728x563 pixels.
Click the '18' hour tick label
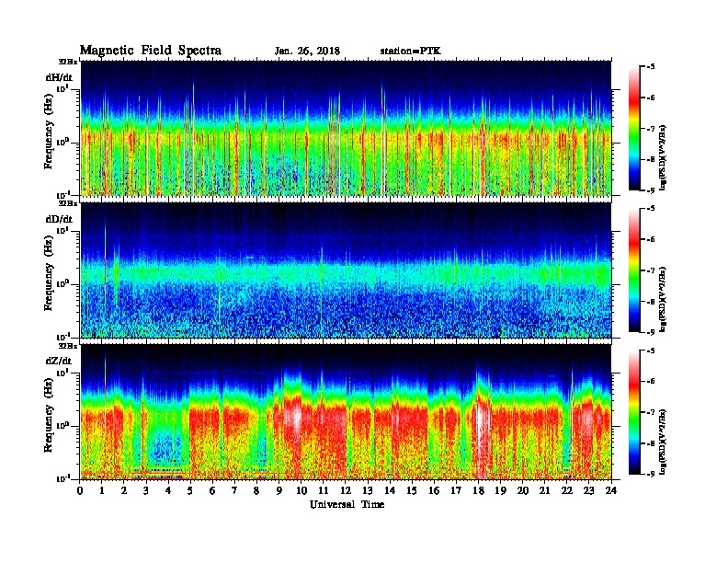[x=478, y=490]
